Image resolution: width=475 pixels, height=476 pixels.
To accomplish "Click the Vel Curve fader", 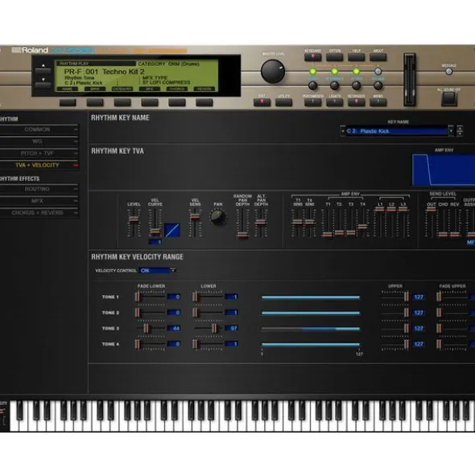I will (x=155, y=232).
